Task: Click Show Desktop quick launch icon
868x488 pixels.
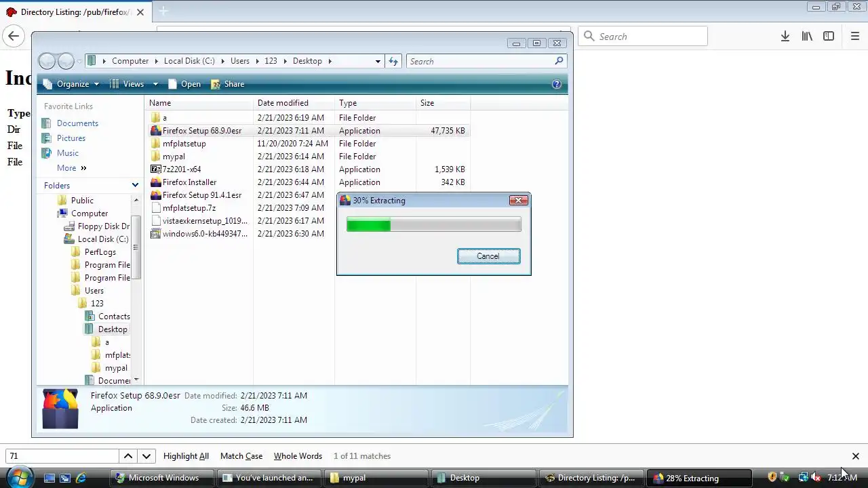Action: (50, 478)
